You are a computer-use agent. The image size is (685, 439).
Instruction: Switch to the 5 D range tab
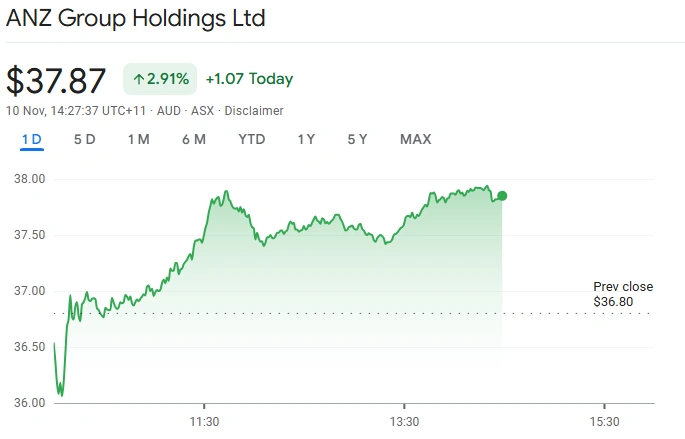pos(85,139)
